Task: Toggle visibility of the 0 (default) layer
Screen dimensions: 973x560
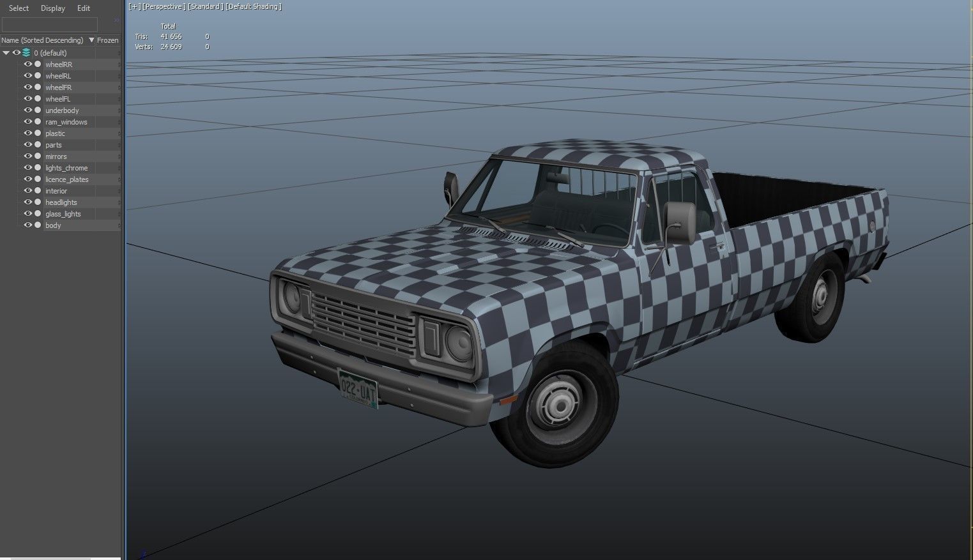Action: coord(17,53)
